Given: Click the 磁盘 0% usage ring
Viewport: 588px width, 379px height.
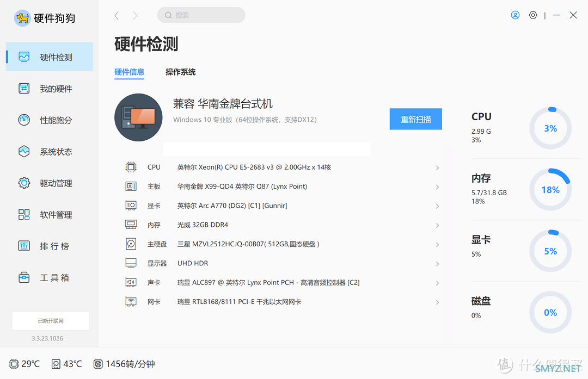Looking at the screenshot, I should (x=550, y=312).
